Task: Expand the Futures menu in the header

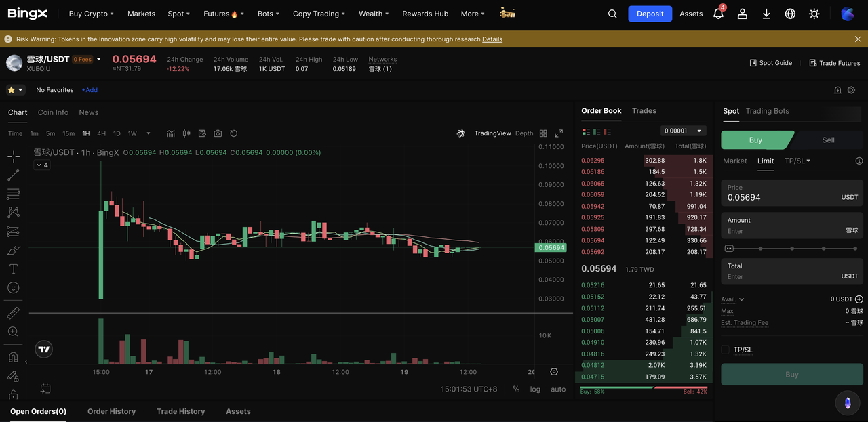Action: pyautogui.click(x=224, y=14)
